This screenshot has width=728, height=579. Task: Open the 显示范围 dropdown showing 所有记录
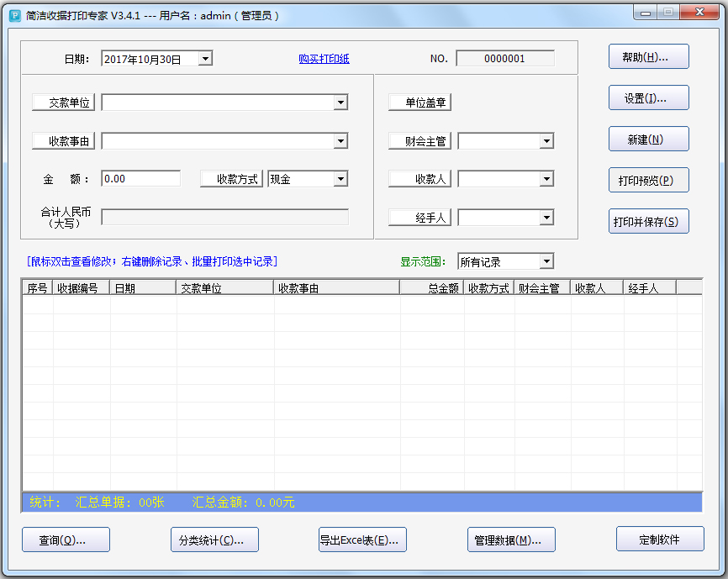coord(547,261)
